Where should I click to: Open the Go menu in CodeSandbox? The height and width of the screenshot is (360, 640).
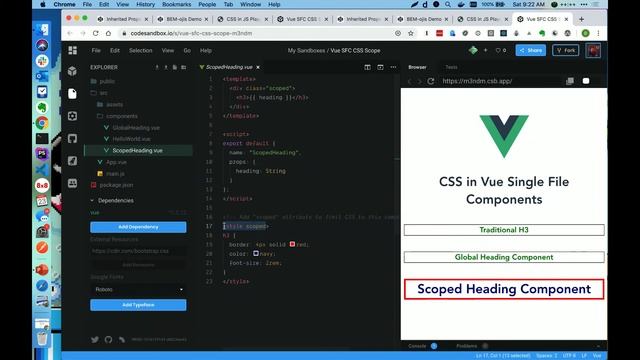[x=187, y=51]
